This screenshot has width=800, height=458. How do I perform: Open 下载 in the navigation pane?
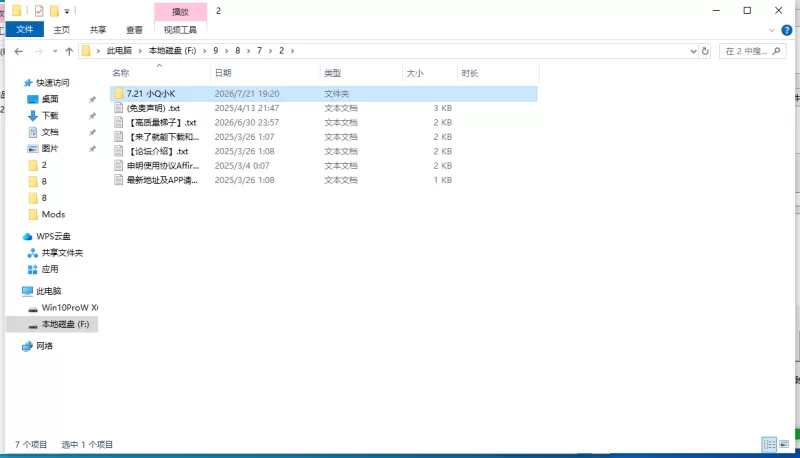point(50,115)
